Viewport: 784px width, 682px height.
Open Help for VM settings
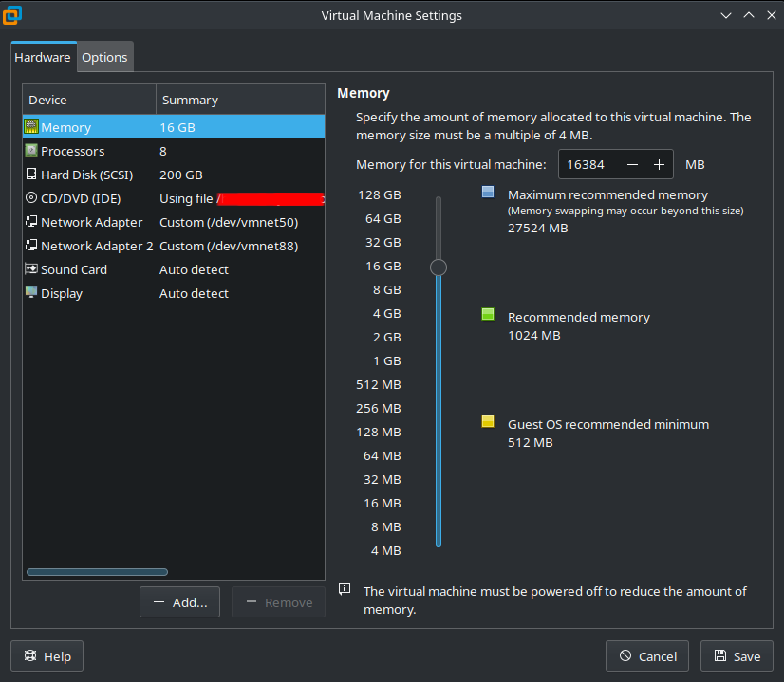tap(47, 655)
